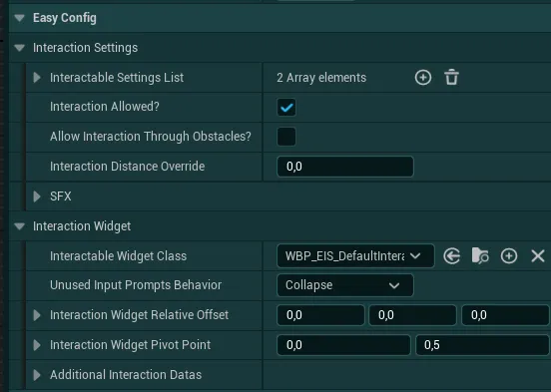Use selected asset for Interactable Widget Class
Image resolution: width=551 pixels, height=392 pixels.
point(451,255)
